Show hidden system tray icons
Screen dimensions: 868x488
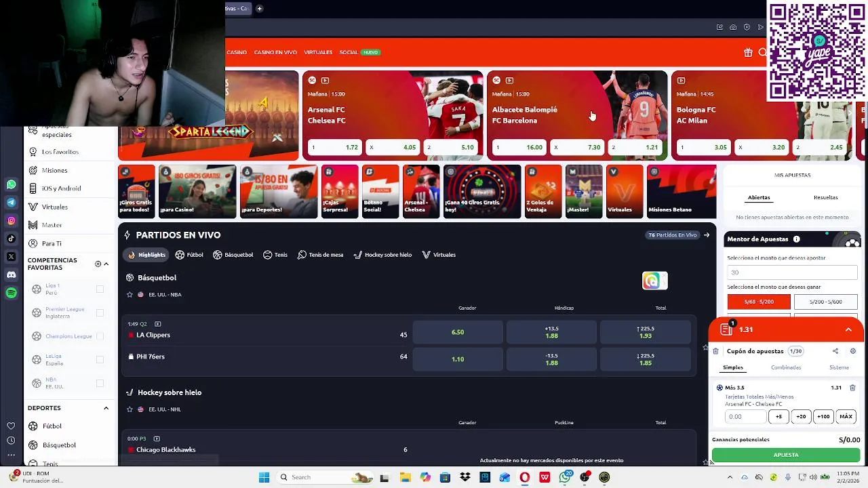(x=730, y=477)
